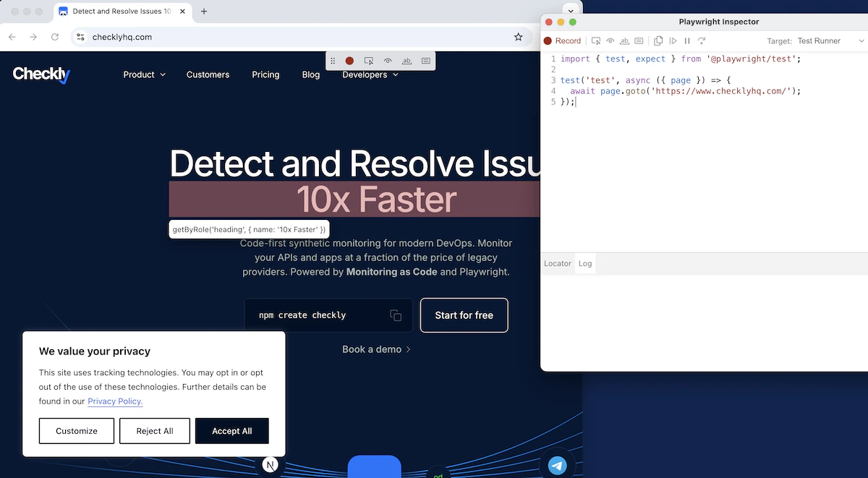The width and height of the screenshot is (868, 478).
Task: Accept All cookies in the privacy banner
Action: (x=231, y=430)
